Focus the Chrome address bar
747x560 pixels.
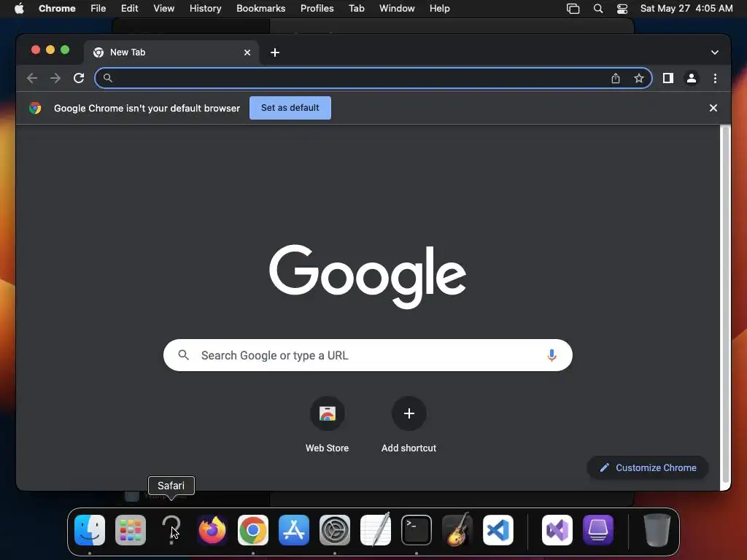(373, 78)
